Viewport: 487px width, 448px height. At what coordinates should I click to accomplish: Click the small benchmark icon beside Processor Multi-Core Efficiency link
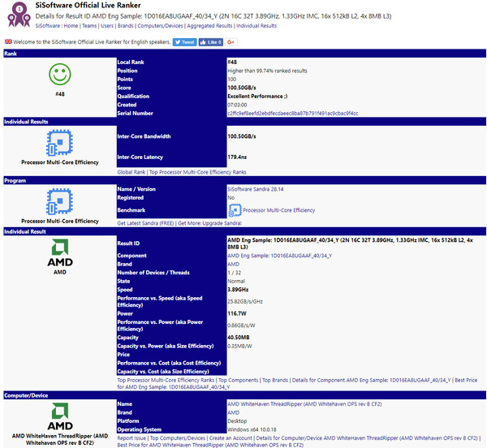[235, 210]
